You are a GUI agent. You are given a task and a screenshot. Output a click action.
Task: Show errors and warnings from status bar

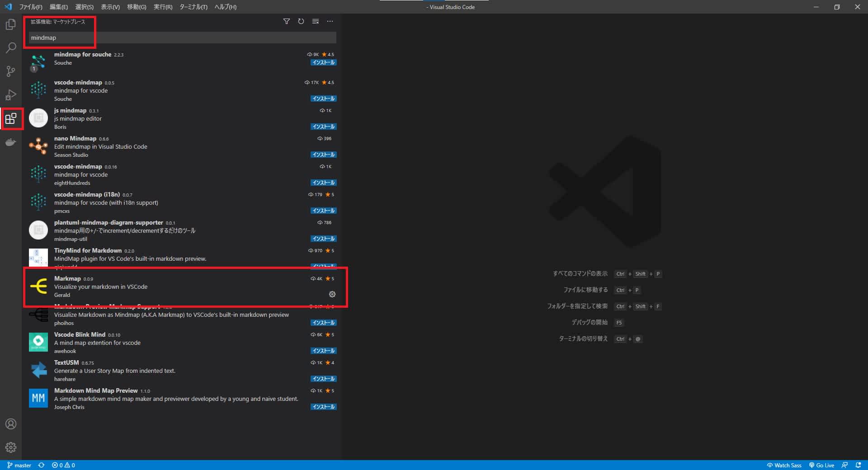(x=63, y=465)
